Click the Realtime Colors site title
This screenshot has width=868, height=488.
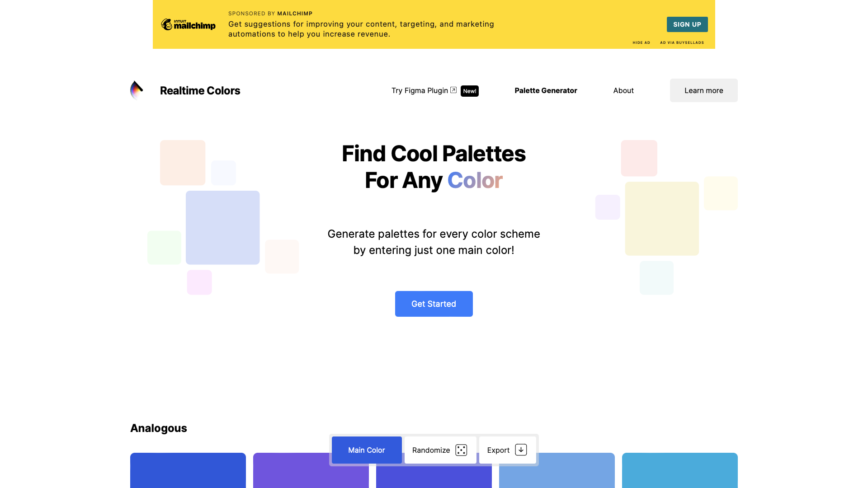200,90
